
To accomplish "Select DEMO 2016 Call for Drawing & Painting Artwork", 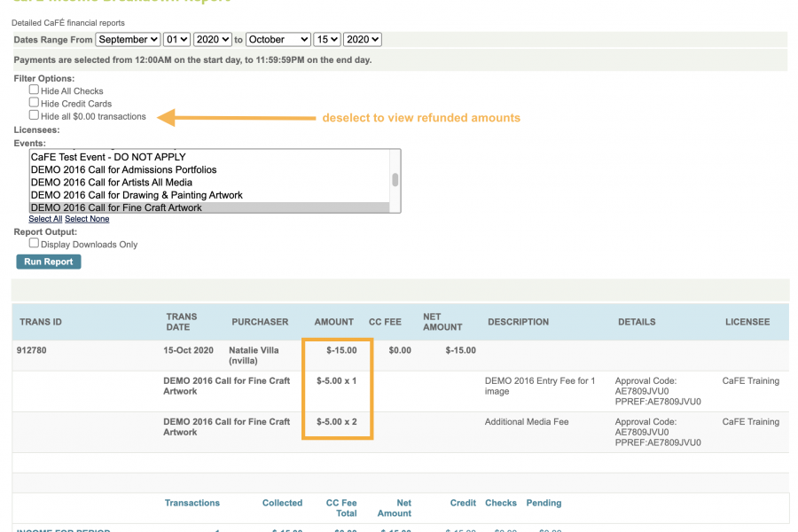I will [209, 195].
